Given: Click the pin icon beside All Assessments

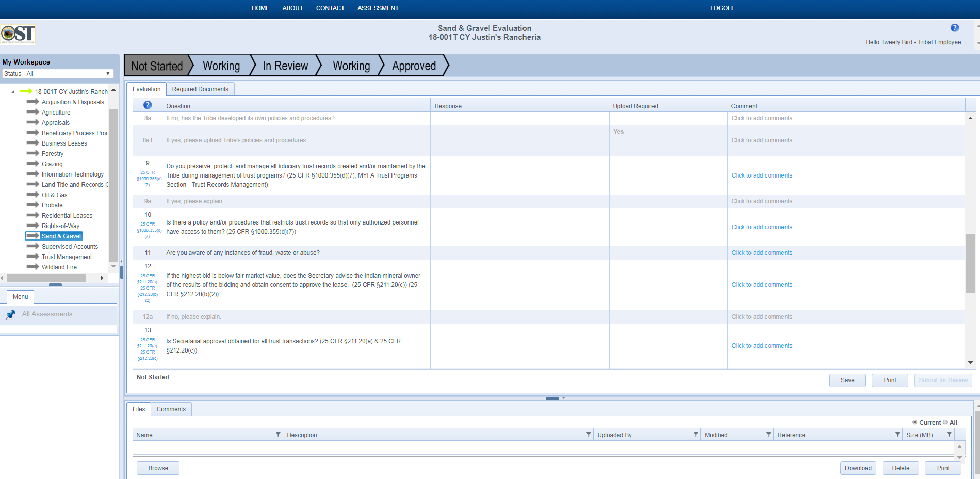Looking at the screenshot, I should pyautogui.click(x=11, y=314).
